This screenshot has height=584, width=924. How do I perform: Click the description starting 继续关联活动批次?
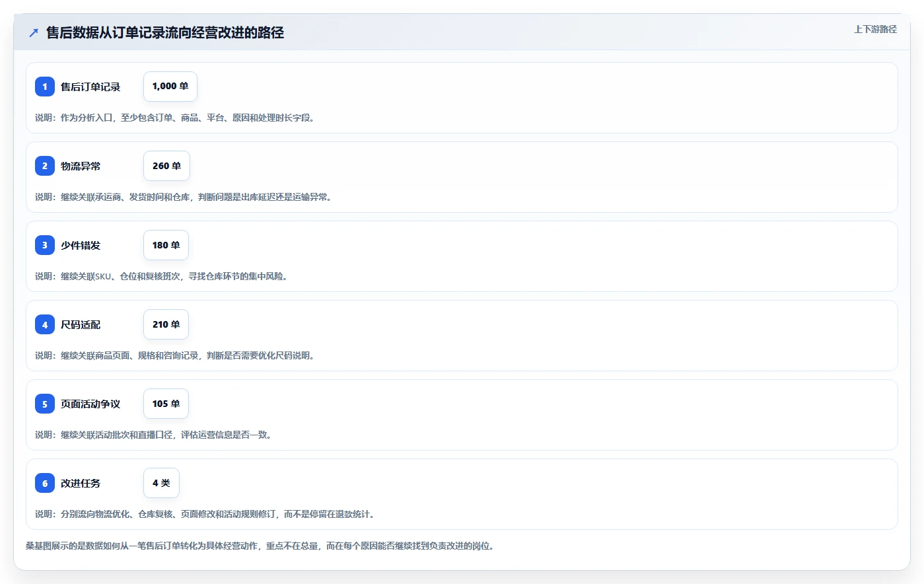(155, 435)
